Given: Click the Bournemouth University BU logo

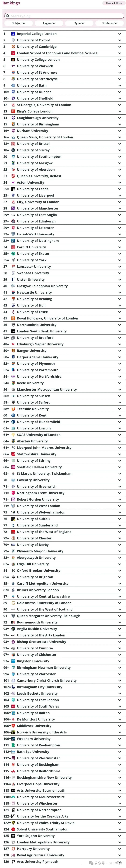Looking at the screenshot, I should [x=13, y=622].
